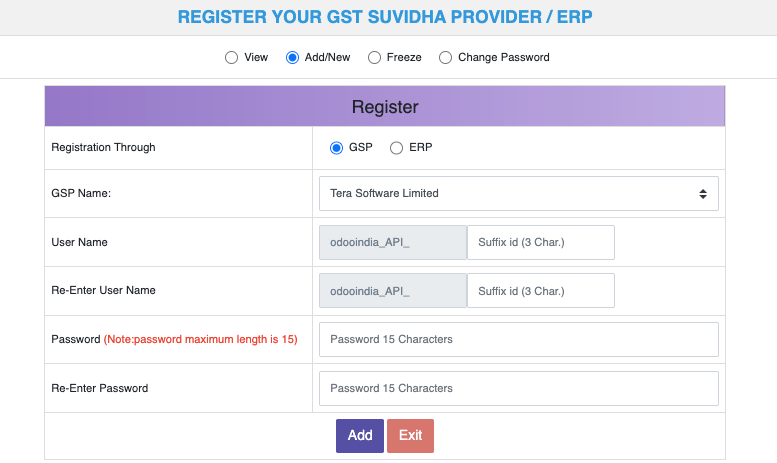777x463 pixels.
Task: Focus the Re-Enter User Name suffix field
Action: 540,291
